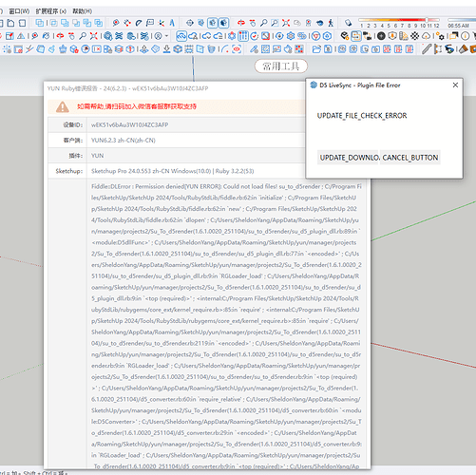Viewport: 476px width, 475px height.
Task: Click the shadow month slider handle
Action: (x=427, y=20)
